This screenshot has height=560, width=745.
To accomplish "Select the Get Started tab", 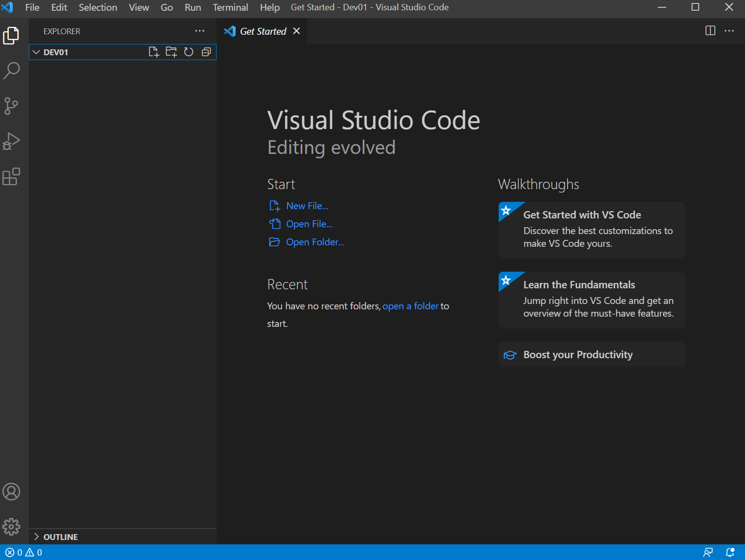I will (x=263, y=31).
